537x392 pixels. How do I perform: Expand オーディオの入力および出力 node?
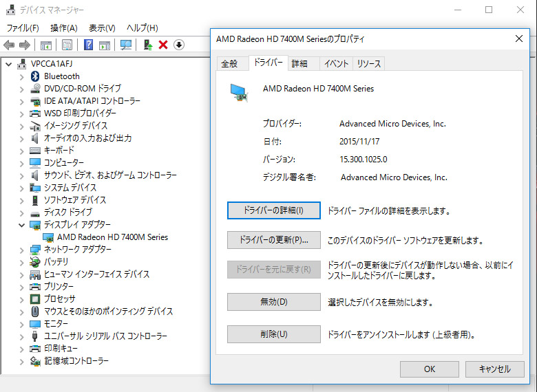[x=21, y=138]
